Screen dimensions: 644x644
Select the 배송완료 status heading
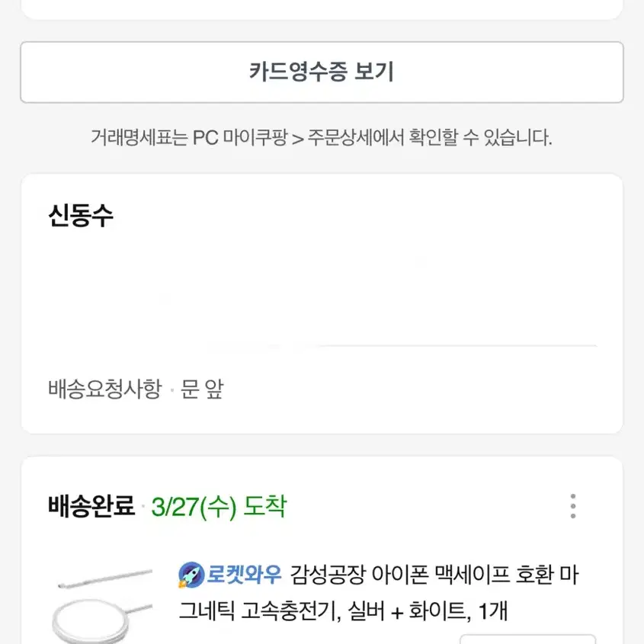pyautogui.click(x=91, y=505)
